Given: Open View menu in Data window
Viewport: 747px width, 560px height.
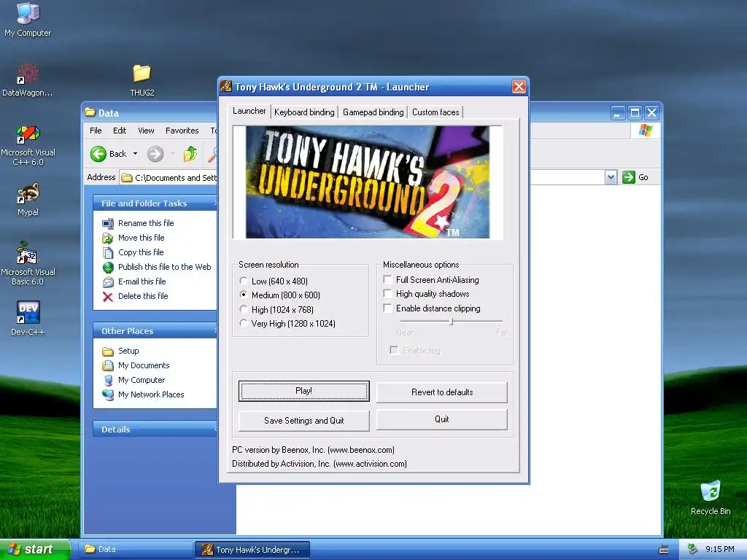Looking at the screenshot, I should 146,131.
